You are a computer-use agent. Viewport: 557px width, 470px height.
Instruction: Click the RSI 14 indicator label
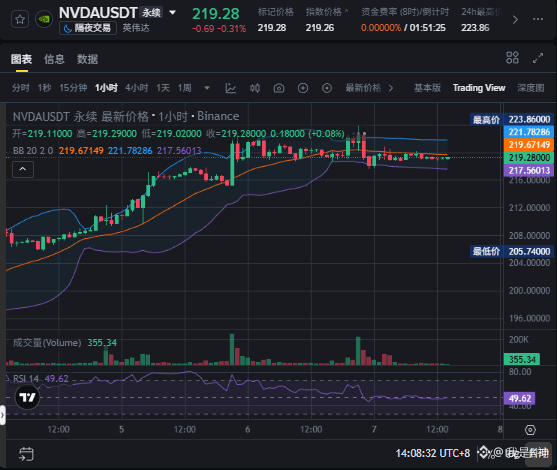click(26, 379)
